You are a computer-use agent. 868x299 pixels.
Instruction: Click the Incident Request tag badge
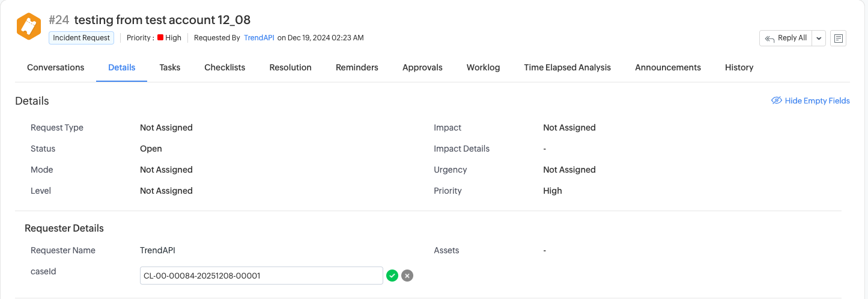pos(81,38)
